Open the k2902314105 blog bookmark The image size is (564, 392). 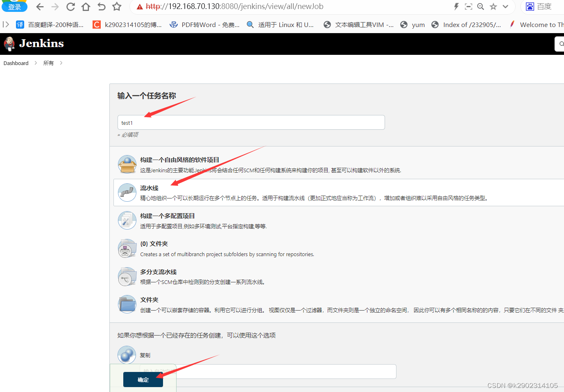[x=127, y=25]
